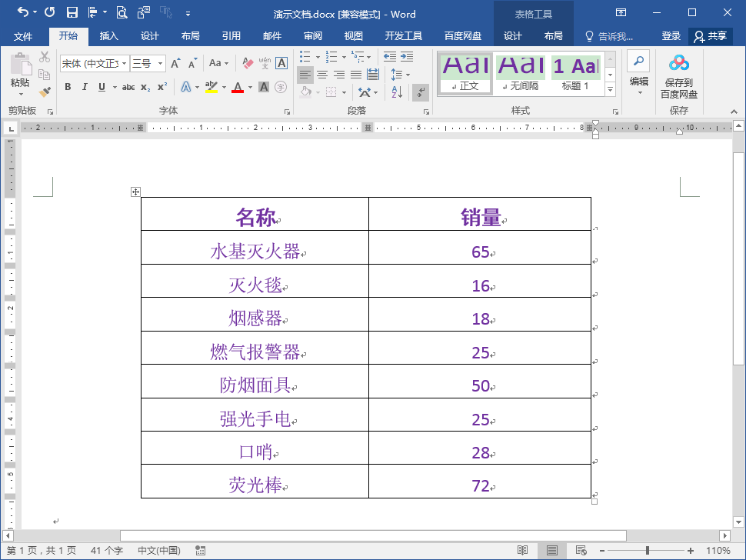Apply the 正文 style
The image size is (746, 560).
(x=465, y=74)
